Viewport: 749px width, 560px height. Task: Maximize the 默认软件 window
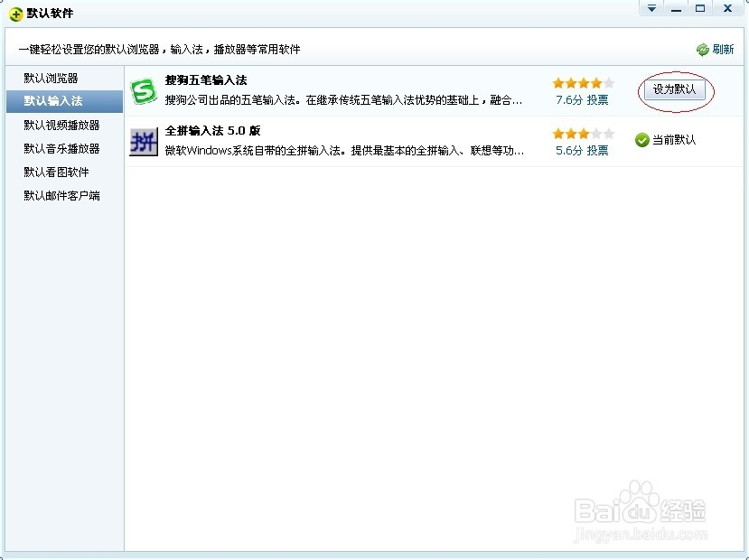(700, 8)
